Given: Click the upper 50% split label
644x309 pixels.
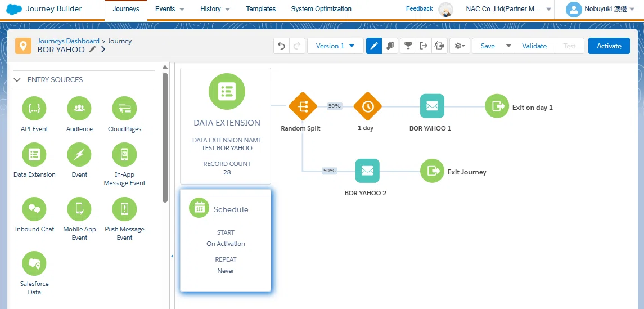Looking at the screenshot, I should tap(334, 106).
